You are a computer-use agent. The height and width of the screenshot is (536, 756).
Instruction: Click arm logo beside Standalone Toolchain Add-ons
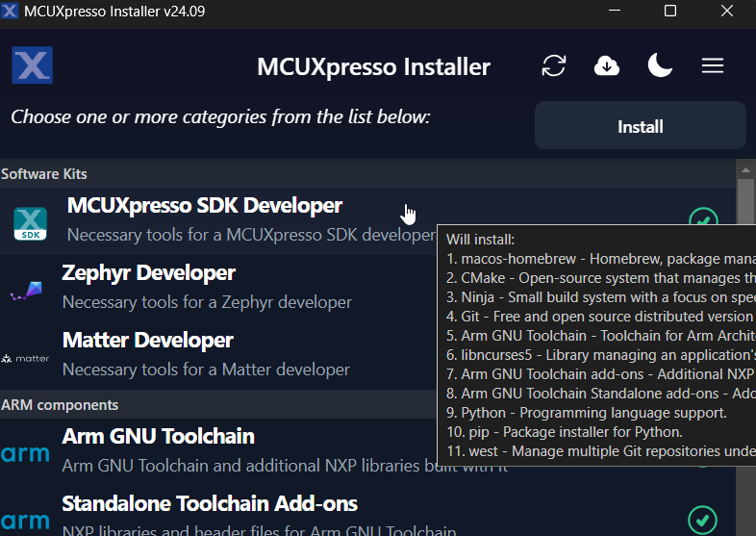click(x=25, y=521)
